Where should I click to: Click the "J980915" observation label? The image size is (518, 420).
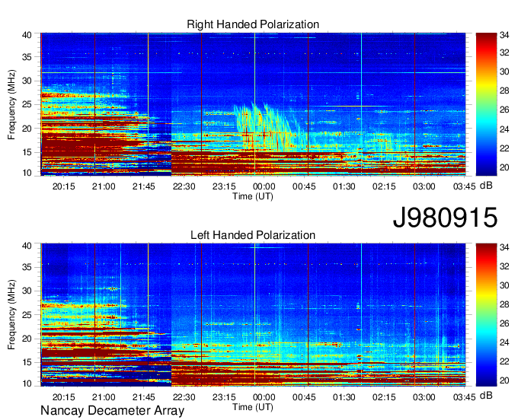(445, 218)
